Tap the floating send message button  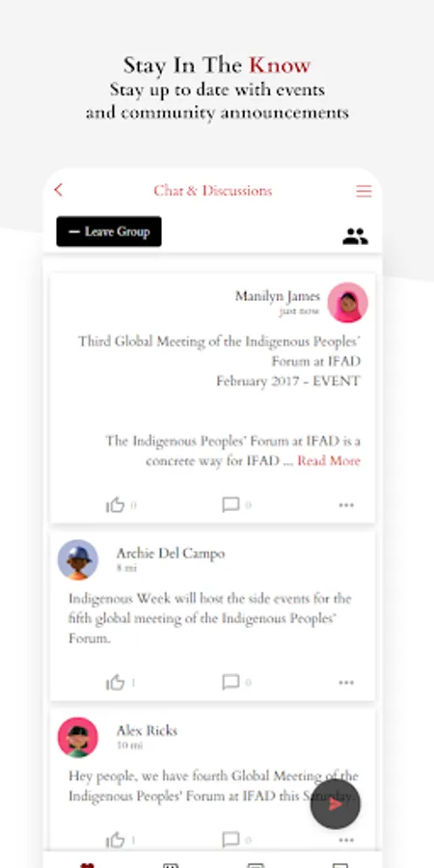point(336,804)
